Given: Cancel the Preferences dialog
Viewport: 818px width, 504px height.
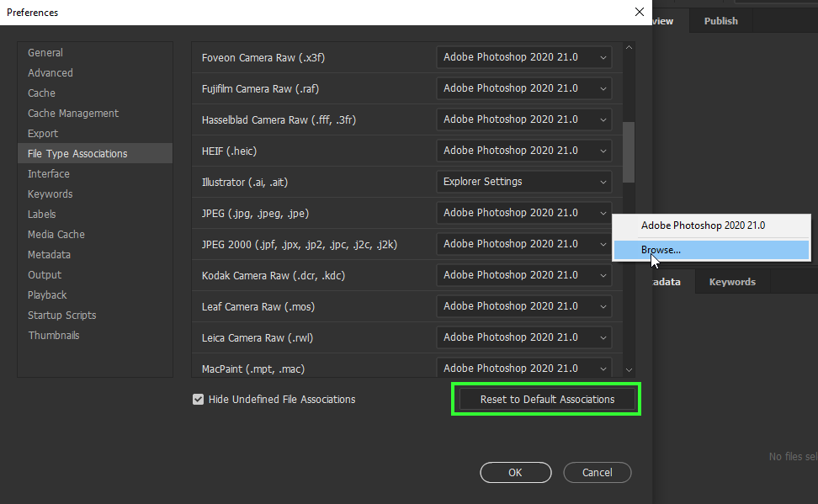Looking at the screenshot, I should click(x=598, y=473).
